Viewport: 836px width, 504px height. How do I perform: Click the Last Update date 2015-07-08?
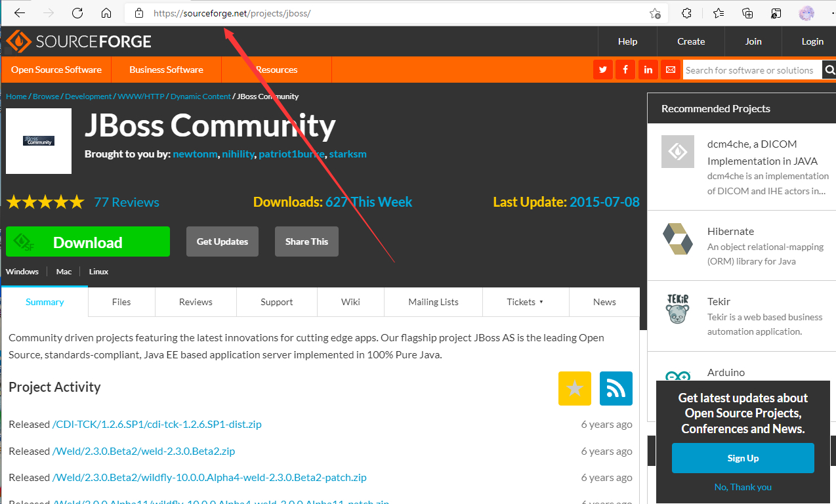coord(604,202)
